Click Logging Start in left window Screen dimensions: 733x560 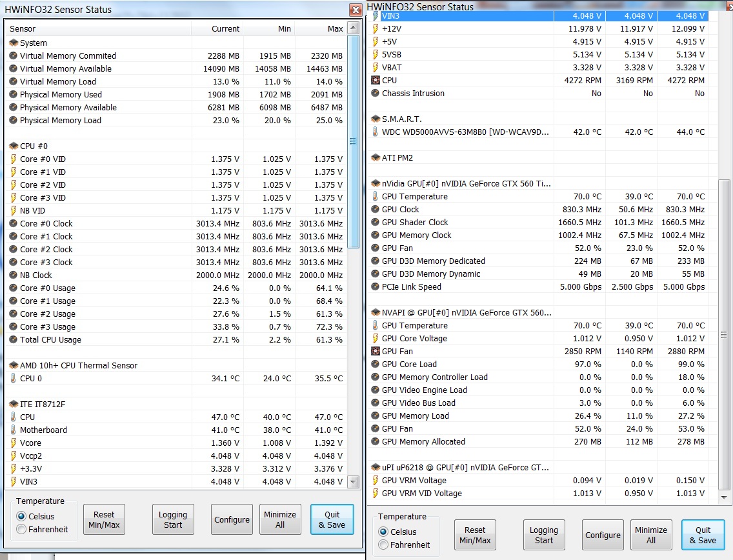(173, 520)
